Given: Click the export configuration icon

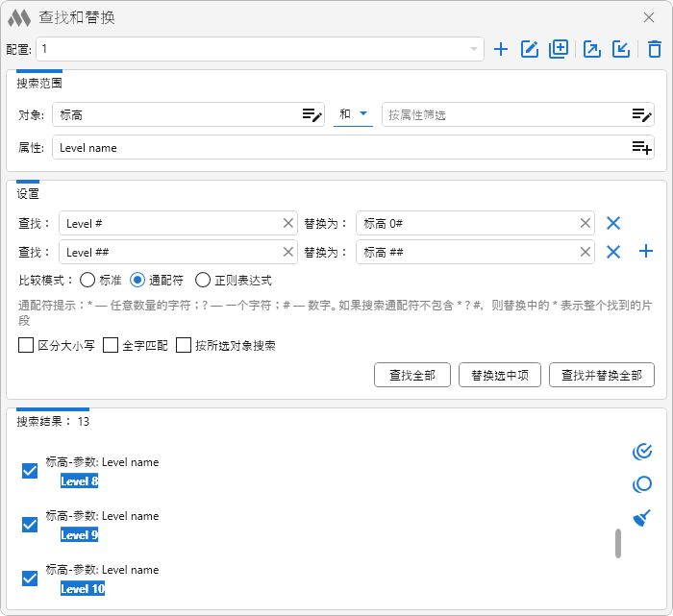Looking at the screenshot, I should pos(592,49).
